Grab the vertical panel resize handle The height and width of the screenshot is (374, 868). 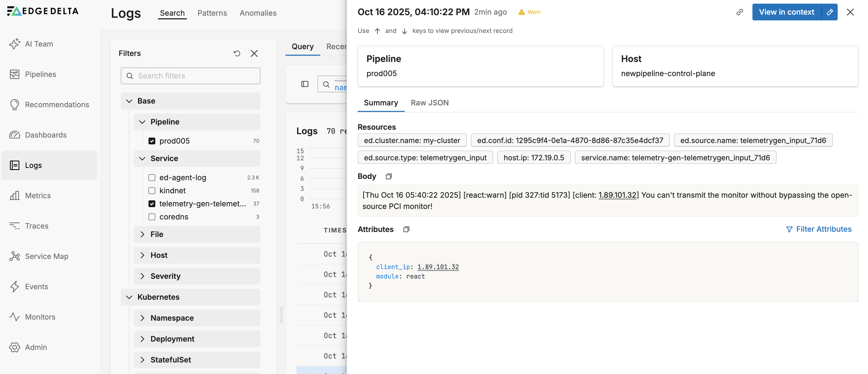[x=281, y=315]
